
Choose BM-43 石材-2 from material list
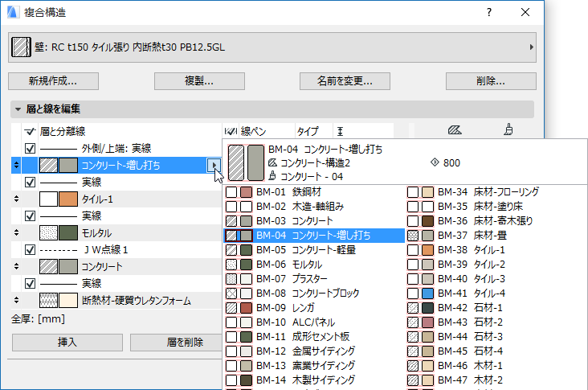[496, 322]
